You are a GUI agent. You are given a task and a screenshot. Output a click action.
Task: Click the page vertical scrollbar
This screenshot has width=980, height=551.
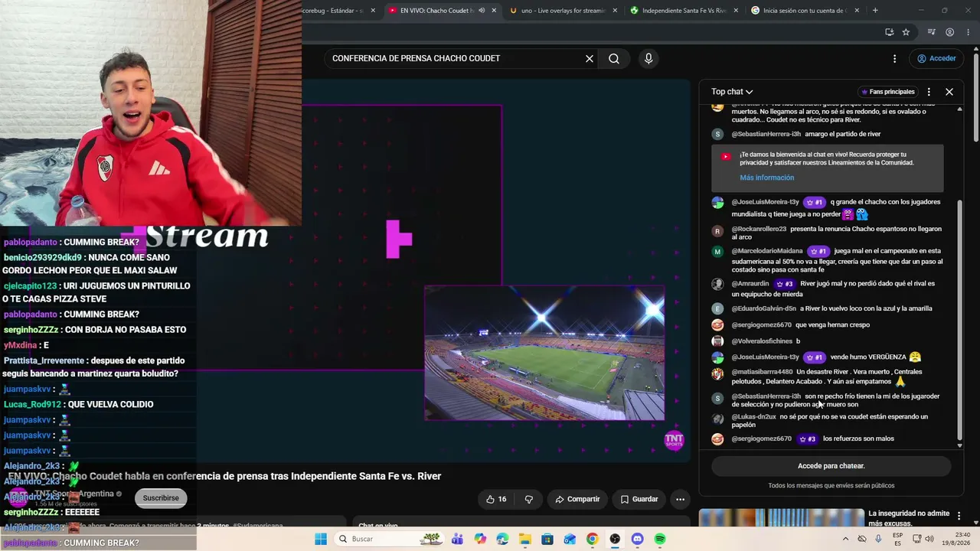975,96
